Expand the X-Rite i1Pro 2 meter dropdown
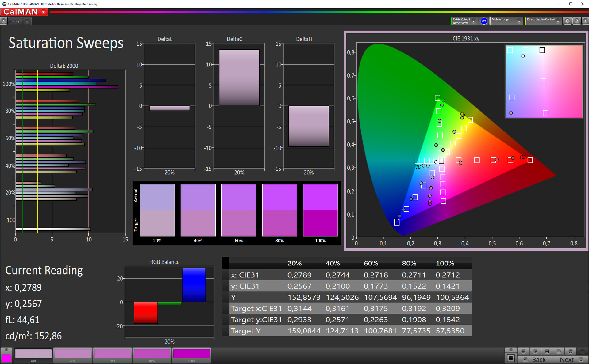 coord(474,21)
